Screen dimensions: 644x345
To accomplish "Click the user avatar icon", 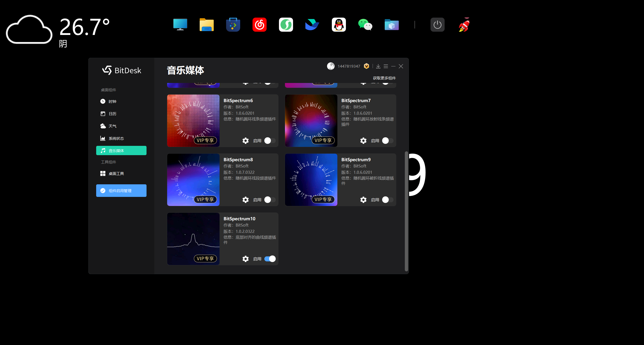I will pos(331,66).
